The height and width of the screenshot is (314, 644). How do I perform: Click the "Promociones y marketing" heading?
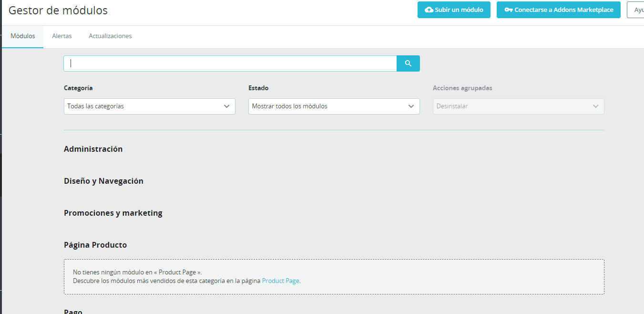pyautogui.click(x=113, y=213)
